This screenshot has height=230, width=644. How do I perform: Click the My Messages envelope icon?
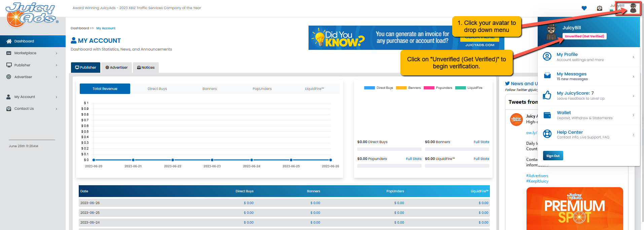click(x=547, y=76)
